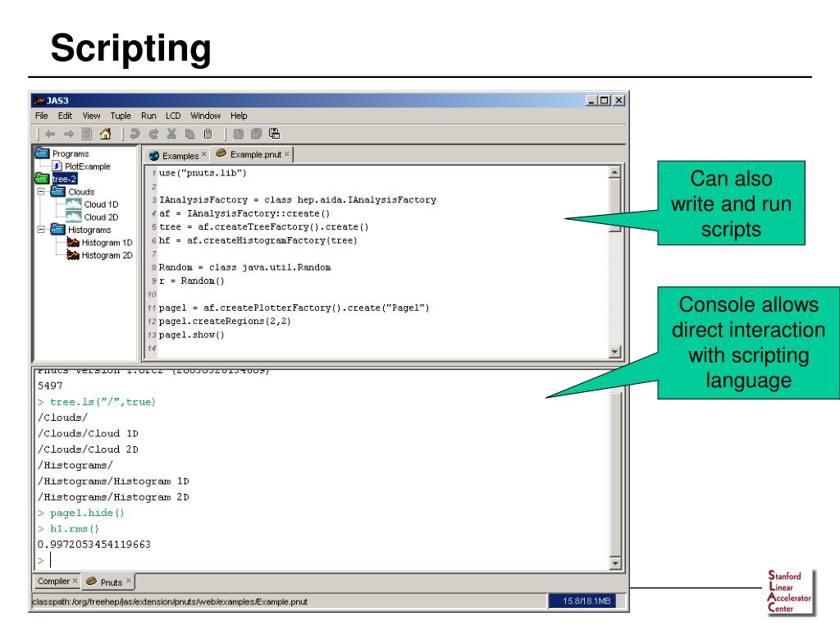Open the View menu
Image resolution: width=840 pixels, height=630 pixels.
point(91,116)
